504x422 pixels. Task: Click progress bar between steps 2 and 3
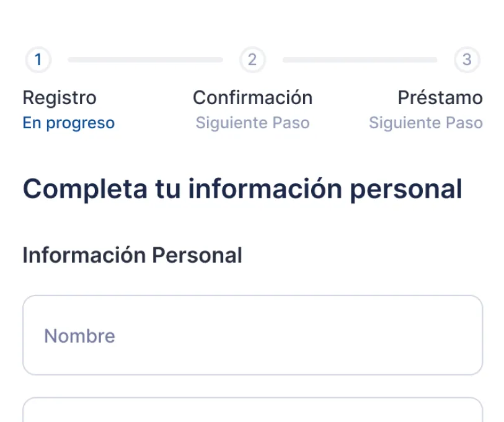pyautogui.click(x=360, y=60)
